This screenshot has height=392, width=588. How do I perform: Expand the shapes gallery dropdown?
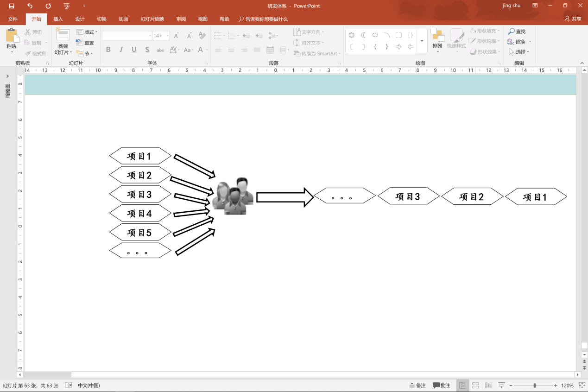click(x=422, y=41)
